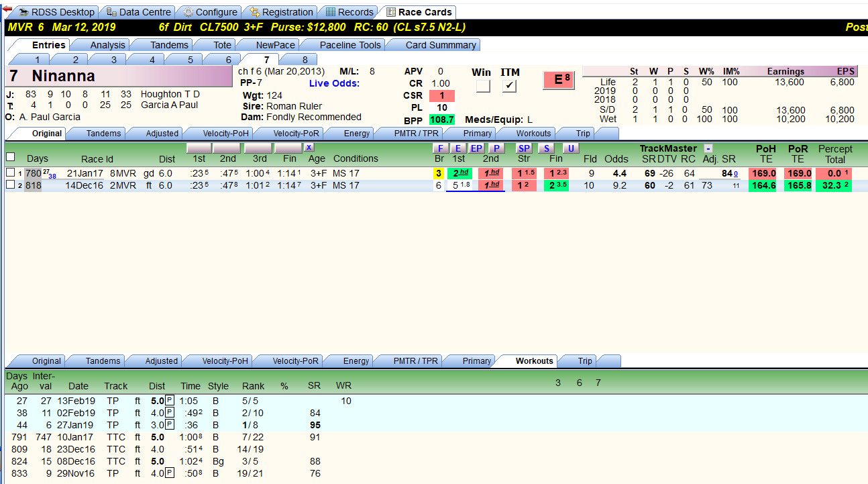Click the green BPP value 108.7
Image resolution: width=868 pixels, height=484 pixels.
coord(441,119)
